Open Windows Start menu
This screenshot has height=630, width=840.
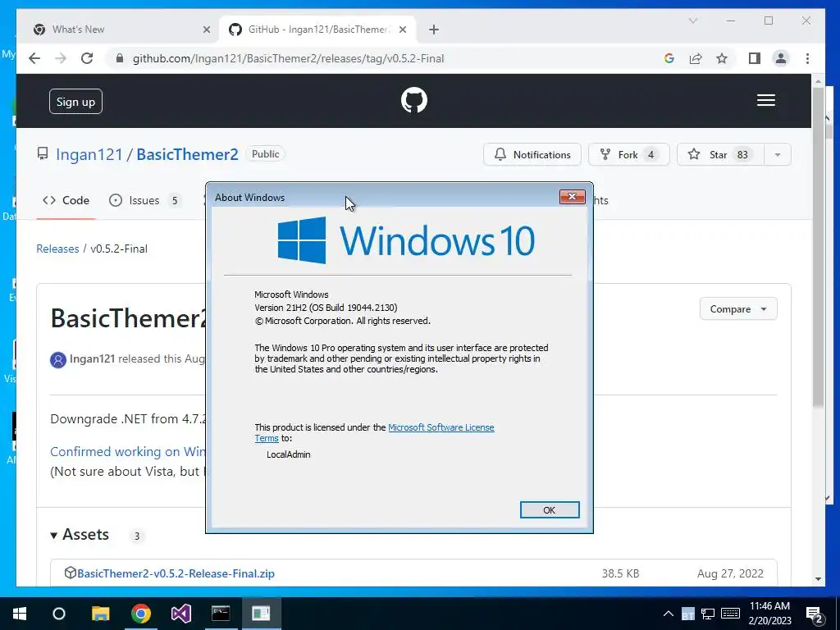(x=20, y=614)
